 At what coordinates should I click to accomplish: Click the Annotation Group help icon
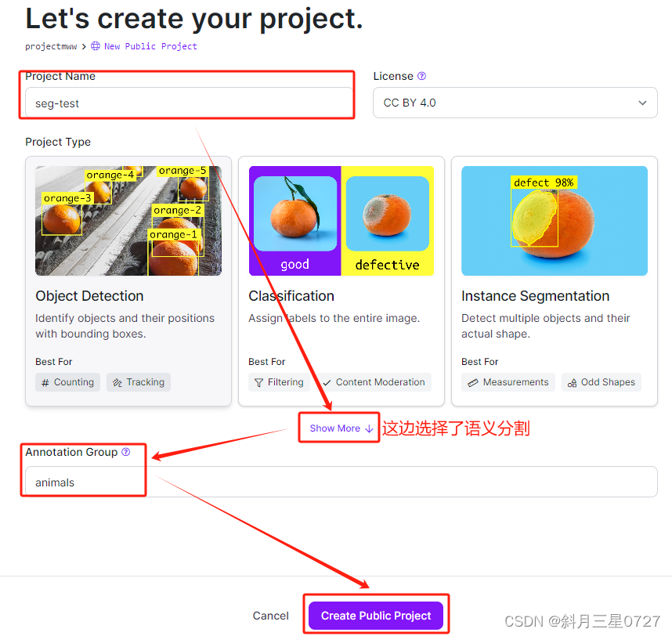pos(125,452)
